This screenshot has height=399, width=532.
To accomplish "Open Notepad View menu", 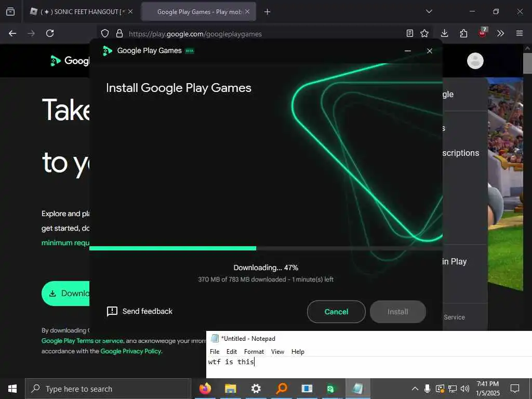I will [277, 352].
